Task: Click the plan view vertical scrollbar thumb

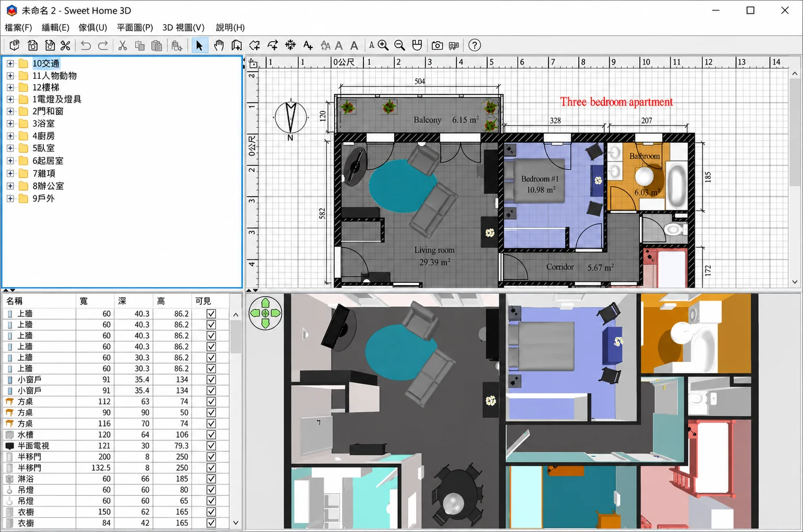Action: (795, 132)
